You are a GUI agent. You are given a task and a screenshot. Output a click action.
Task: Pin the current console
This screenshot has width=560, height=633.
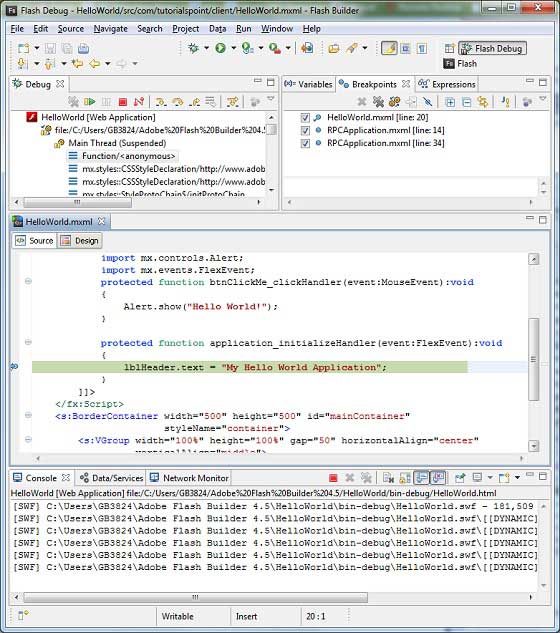tap(460, 478)
